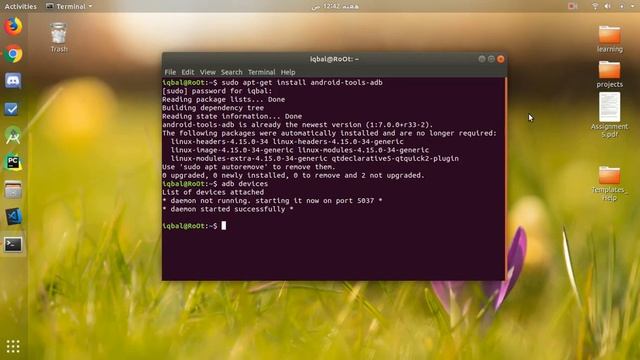The image size is (640, 360).
Task: Open the Help menu in terminal
Action: [288, 72]
